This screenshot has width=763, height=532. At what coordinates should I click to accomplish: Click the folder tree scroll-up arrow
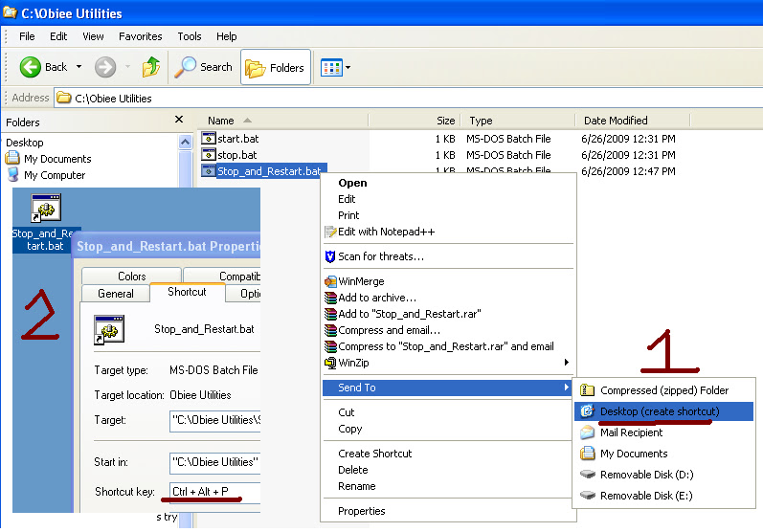pos(185,142)
